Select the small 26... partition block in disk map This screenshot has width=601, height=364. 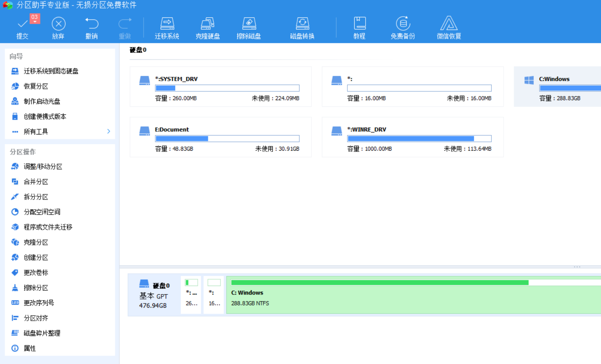tap(191, 295)
